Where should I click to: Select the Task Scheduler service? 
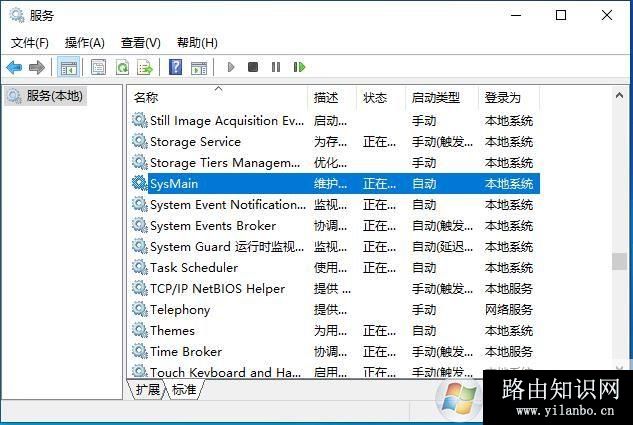tap(194, 268)
